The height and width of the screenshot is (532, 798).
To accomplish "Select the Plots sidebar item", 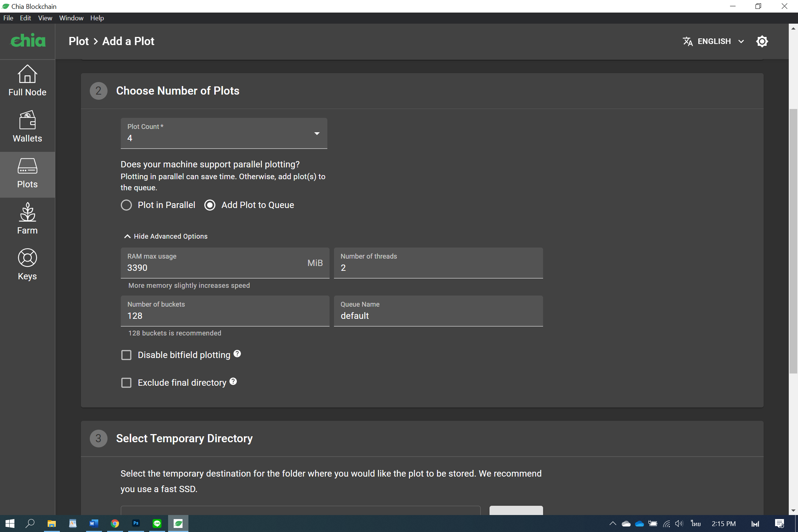I will [27, 174].
